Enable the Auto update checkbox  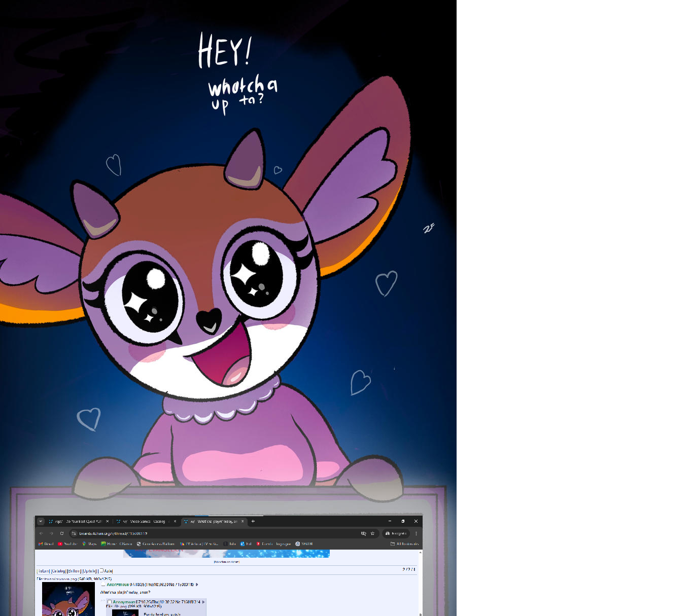point(101,570)
